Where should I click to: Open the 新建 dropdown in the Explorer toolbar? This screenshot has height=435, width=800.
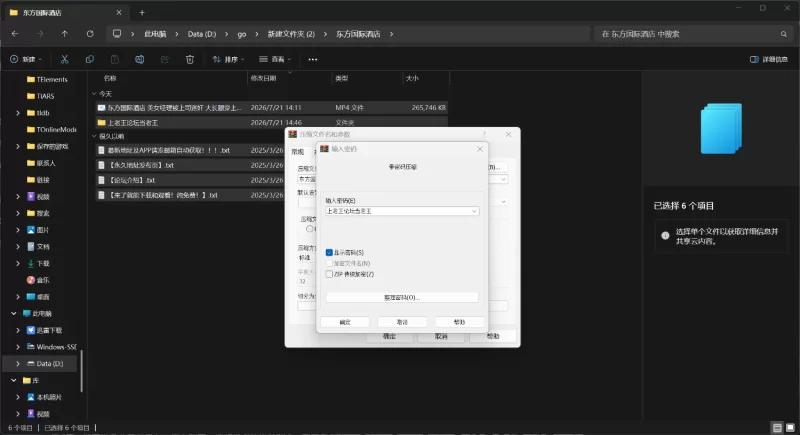pyautogui.click(x=26, y=59)
